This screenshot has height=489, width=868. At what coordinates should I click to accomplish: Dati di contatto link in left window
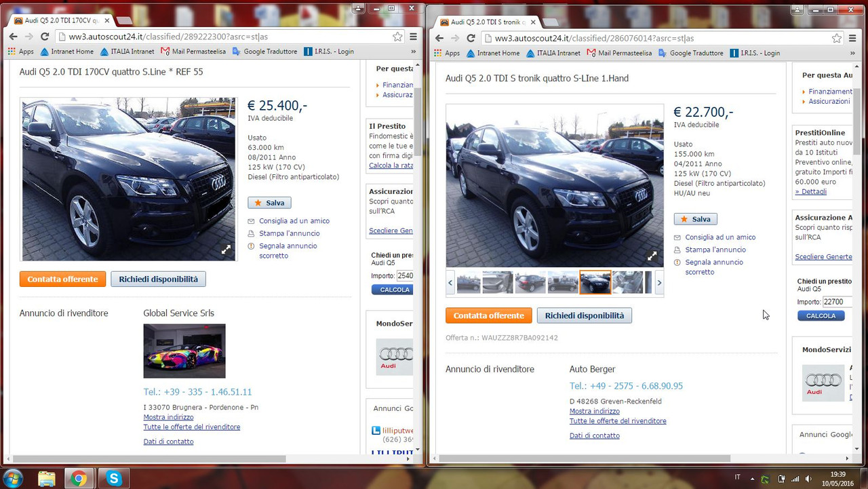(x=168, y=442)
